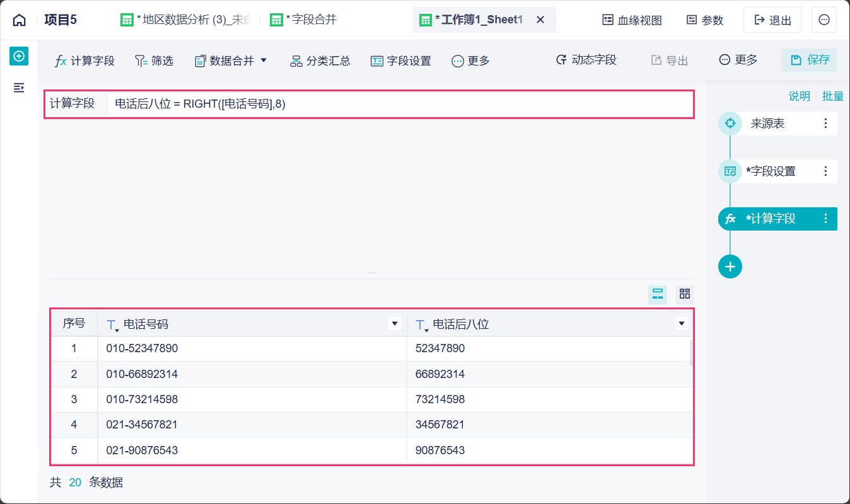Click the 来源表 target circle icon
This screenshot has width=850, height=504.
point(730,123)
